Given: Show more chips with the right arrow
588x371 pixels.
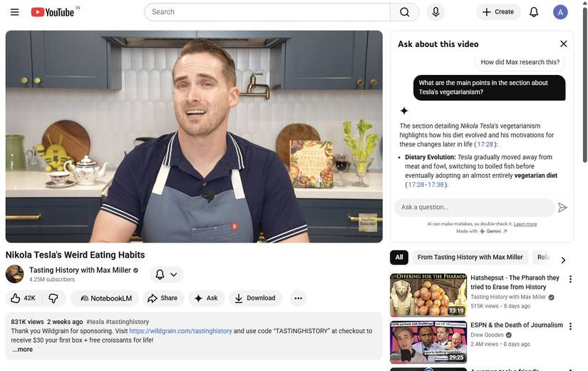Looking at the screenshot, I should 563,260.
